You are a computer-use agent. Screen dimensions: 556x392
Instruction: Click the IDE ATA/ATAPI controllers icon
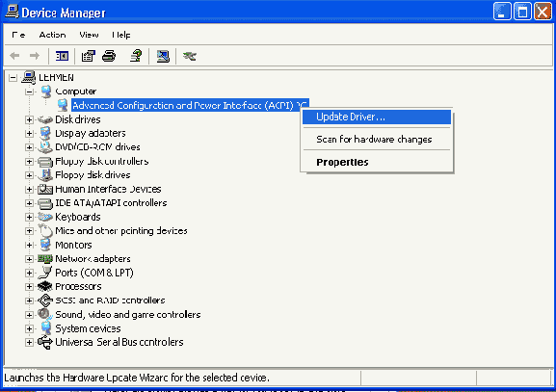tap(45, 203)
